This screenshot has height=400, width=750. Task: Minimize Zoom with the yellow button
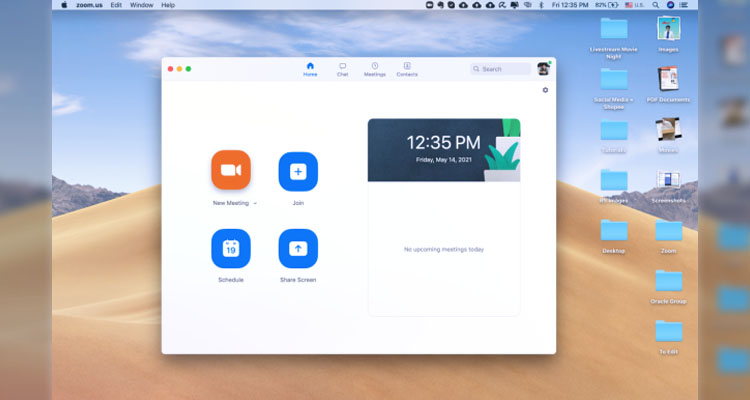pyautogui.click(x=179, y=69)
